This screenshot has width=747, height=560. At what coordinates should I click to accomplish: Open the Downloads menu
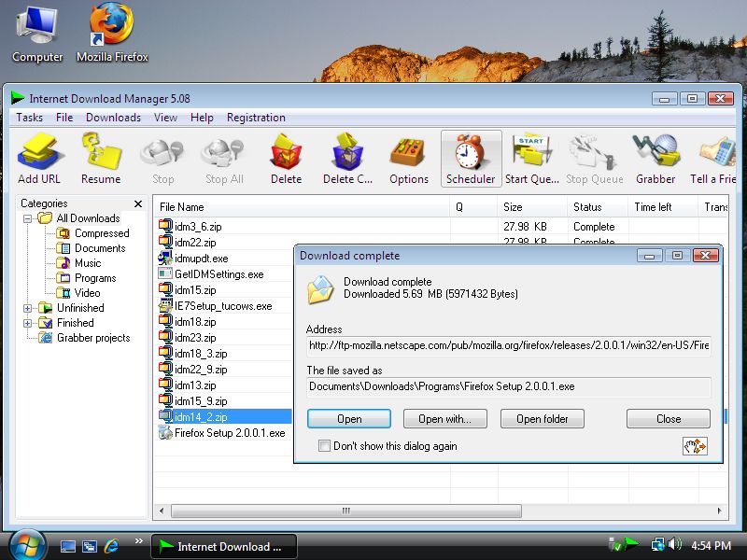113,118
